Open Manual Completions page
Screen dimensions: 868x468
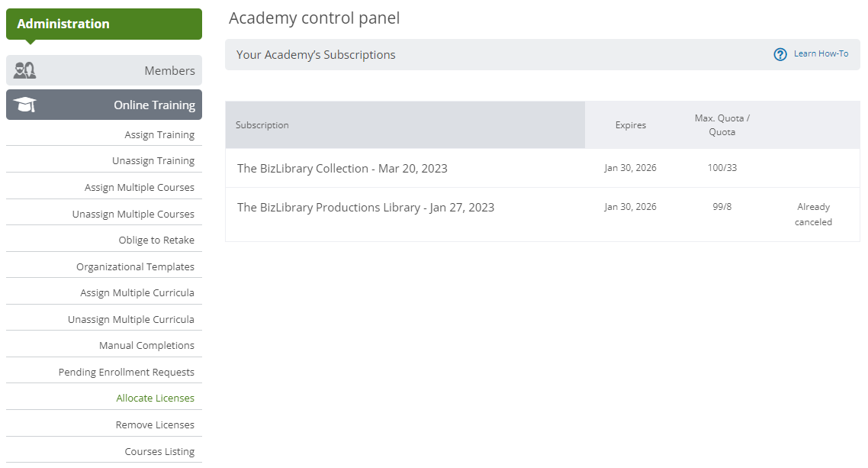(x=146, y=345)
